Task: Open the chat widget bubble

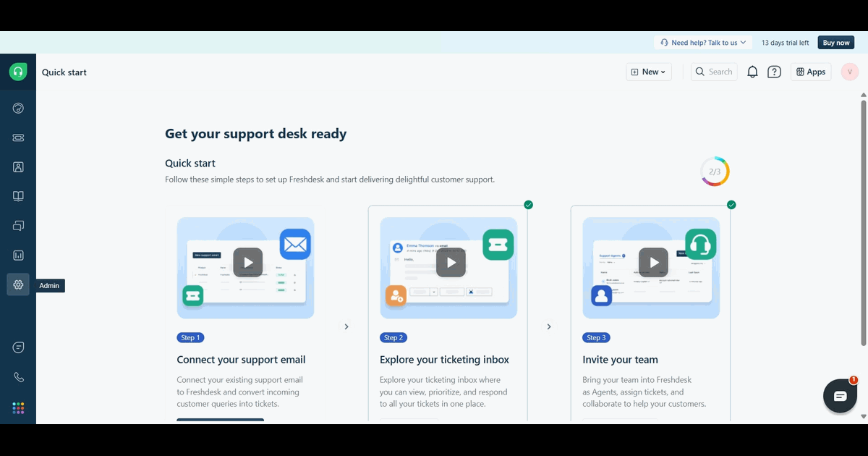Action: pyautogui.click(x=840, y=396)
